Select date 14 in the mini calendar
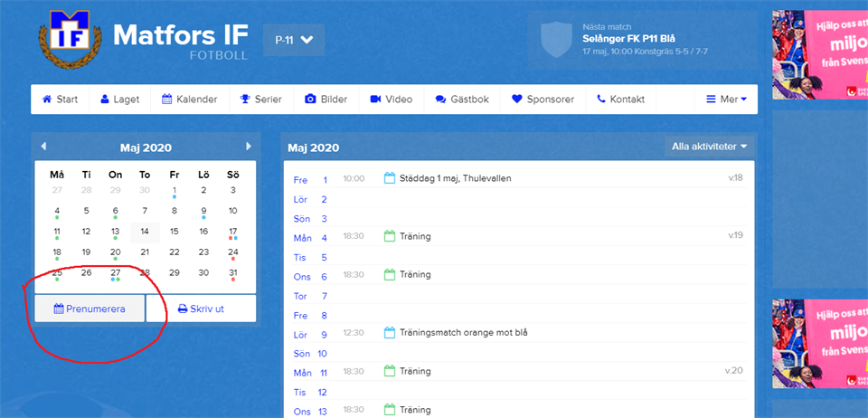868x418 pixels. (145, 232)
